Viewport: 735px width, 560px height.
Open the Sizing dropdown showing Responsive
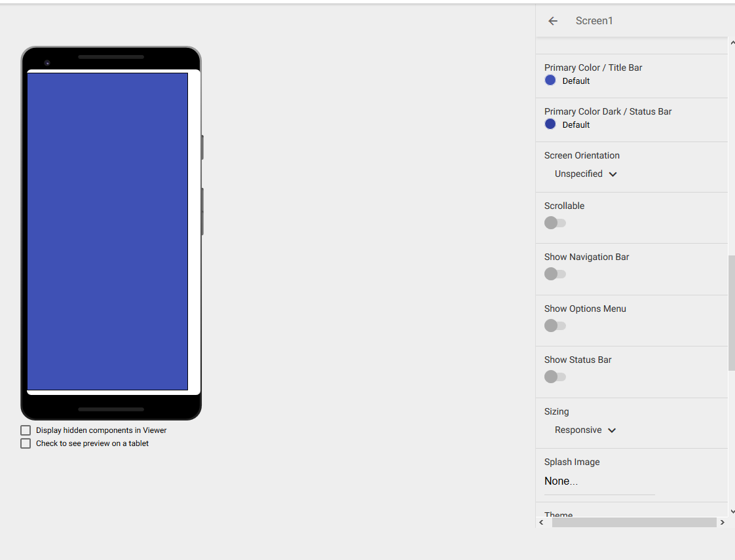(x=585, y=430)
